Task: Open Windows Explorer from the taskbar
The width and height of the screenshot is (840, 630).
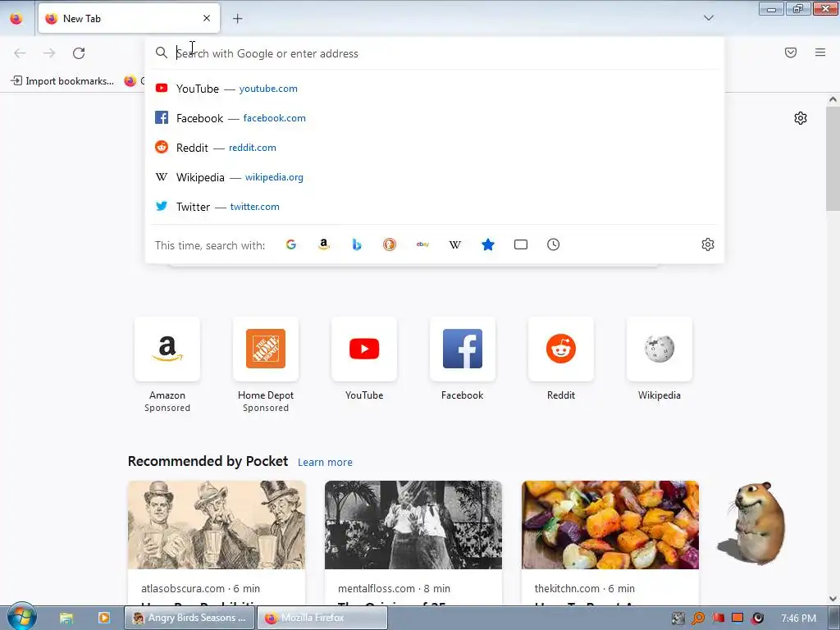Action: 66,619
